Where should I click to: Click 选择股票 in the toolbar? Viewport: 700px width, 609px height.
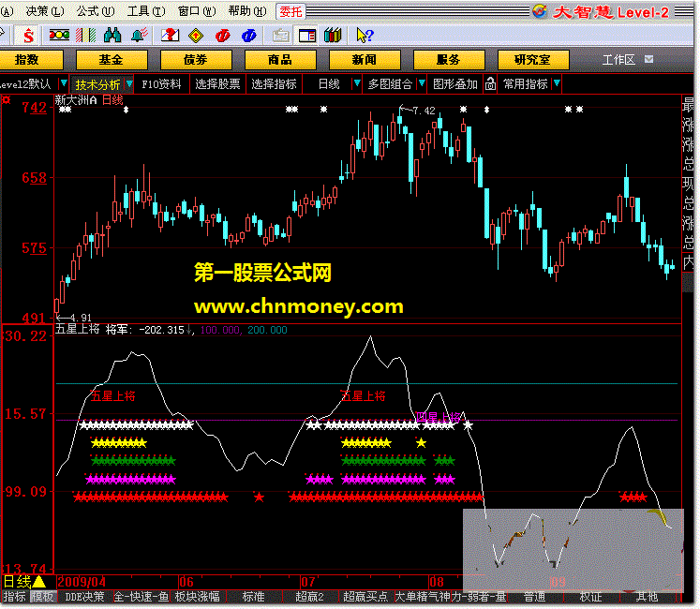[x=217, y=84]
